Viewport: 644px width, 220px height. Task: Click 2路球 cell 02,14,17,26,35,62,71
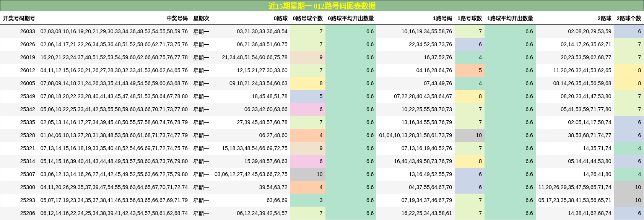pyautogui.click(x=586, y=44)
